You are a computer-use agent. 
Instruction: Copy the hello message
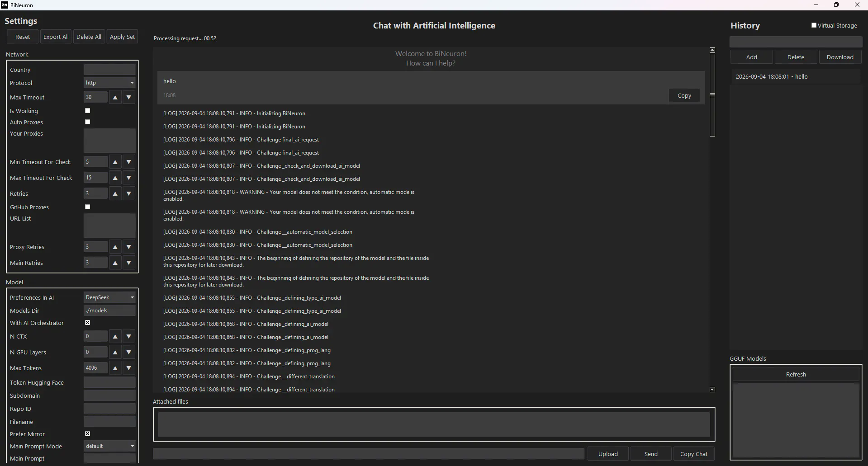click(684, 95)
